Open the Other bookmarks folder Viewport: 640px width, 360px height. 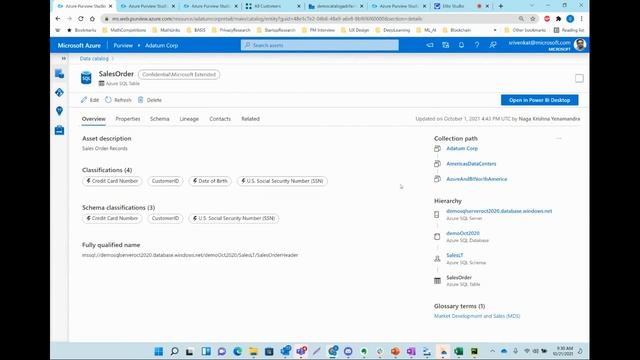tap(525, 30)
